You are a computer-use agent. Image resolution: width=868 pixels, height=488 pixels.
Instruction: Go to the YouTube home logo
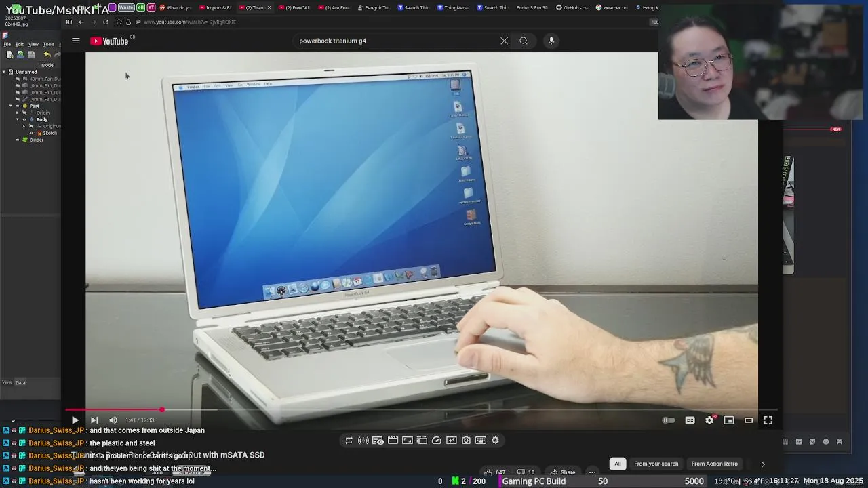coord(109,41)
